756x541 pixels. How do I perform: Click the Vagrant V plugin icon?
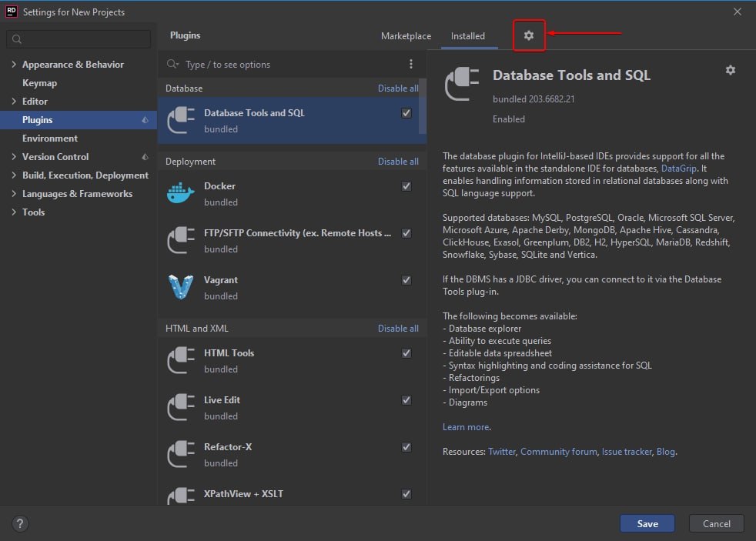pyautogui.click(x=181, y=287)
